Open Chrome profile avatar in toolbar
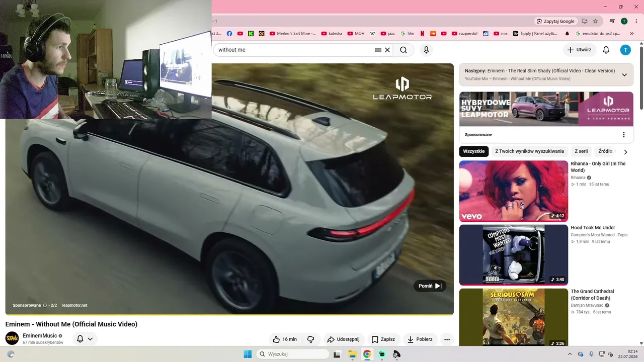Image resolution: width=644 pixels, height=362 pixels. tap(624, 21)
